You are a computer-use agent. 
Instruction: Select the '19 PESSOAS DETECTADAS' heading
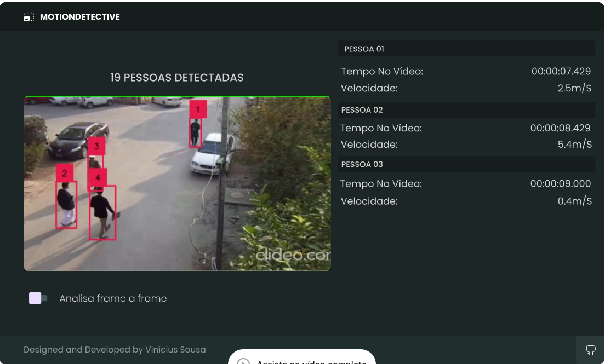176,77
